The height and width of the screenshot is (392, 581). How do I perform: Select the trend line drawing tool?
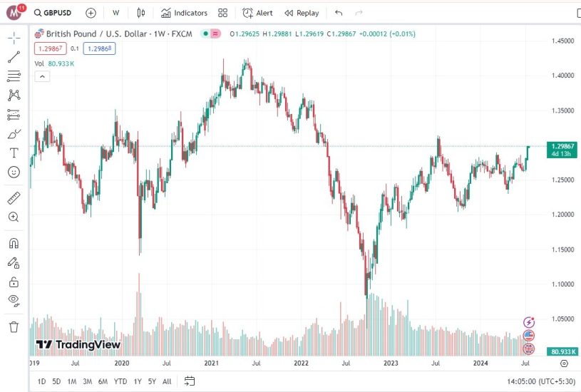[14, 57]
